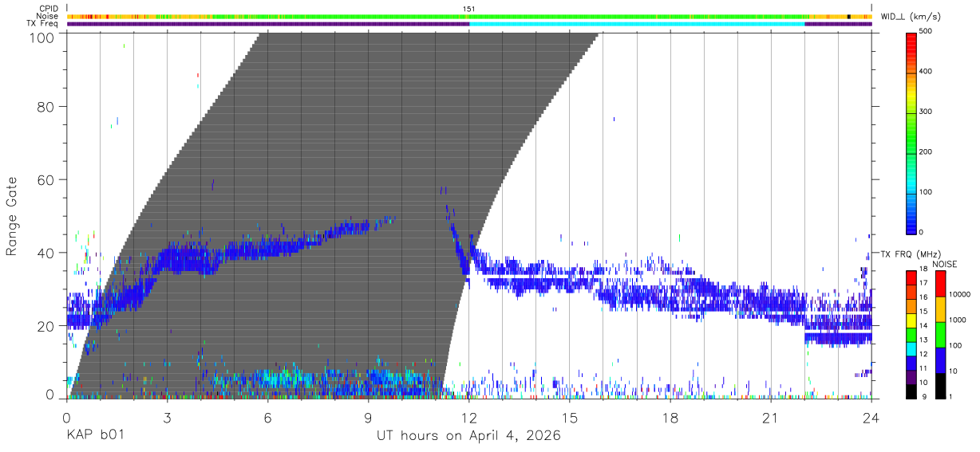The image size is (980, 452).
Task: Click the x-axis tick label 21
Action: pyautogui.click(x=771, y=418)
